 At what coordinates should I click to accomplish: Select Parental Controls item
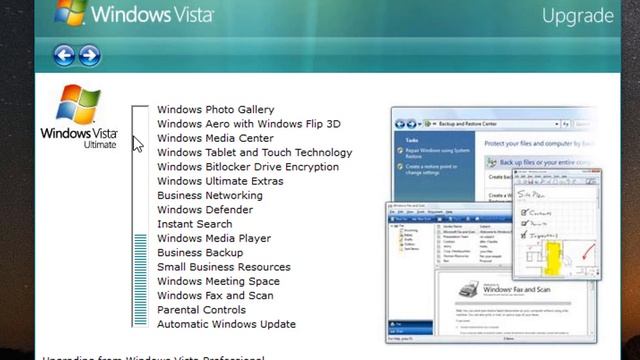(x=201, y=310)
